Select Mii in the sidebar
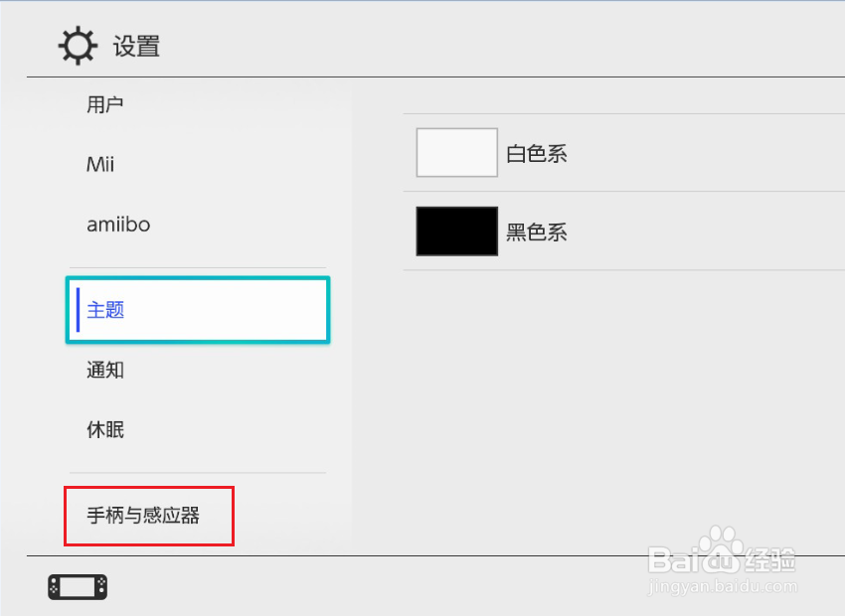Image resolution: width=845 pixels, height=616 pixels. (100, 164)
